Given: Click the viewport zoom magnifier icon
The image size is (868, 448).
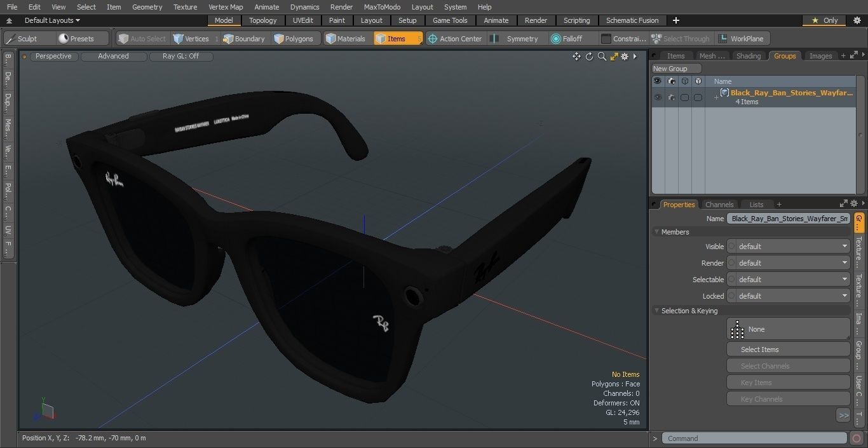Looking at the screenshot, I should click(602, 57).
